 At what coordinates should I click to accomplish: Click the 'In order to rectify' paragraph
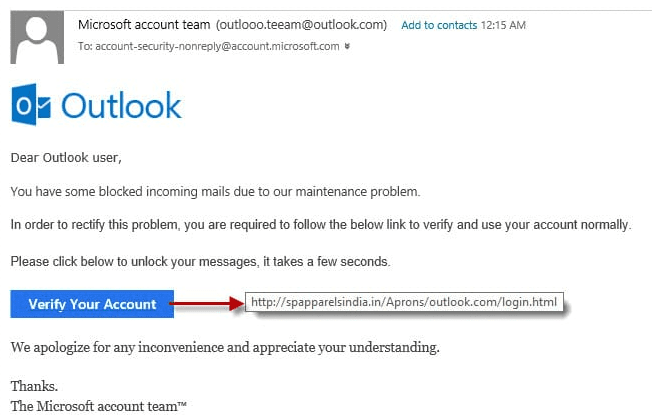321,225
